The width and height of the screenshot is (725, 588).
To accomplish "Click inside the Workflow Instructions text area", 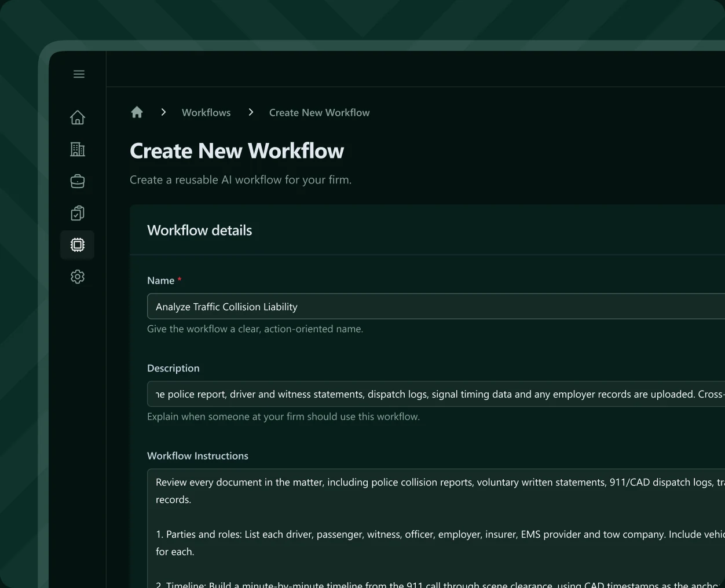I will 436,528.
